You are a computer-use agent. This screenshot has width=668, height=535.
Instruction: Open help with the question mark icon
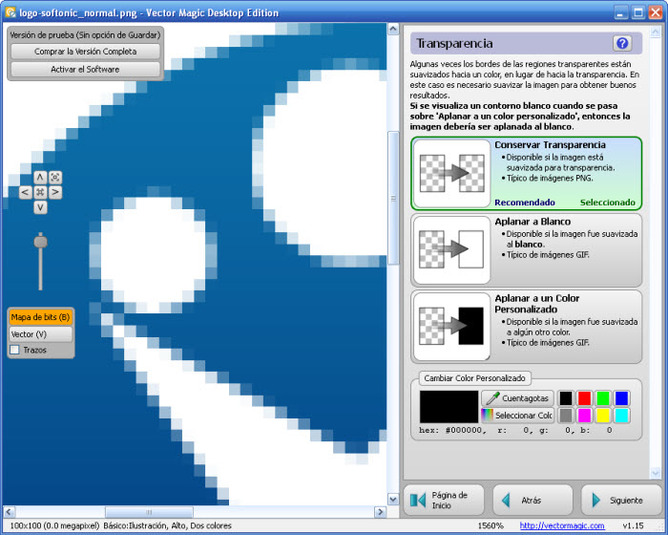point(622,43)
